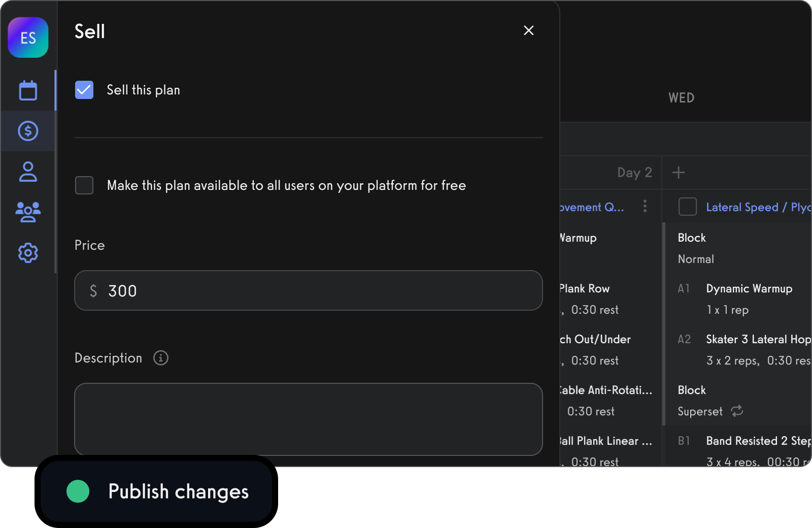Open the three-dot workout options menu
The image size is (812, 528).
coord(645,206)
